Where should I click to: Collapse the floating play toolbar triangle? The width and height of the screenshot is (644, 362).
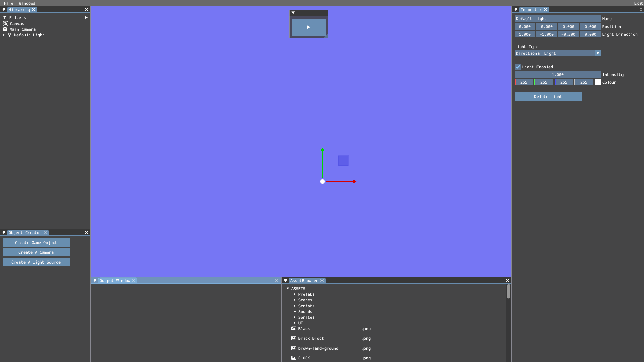tap(293, 13)
